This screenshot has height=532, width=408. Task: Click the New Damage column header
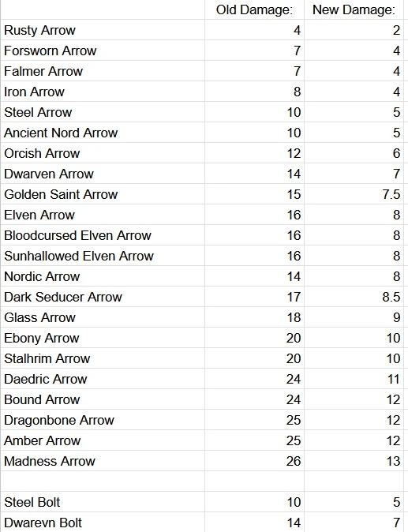tap(354, 9)
